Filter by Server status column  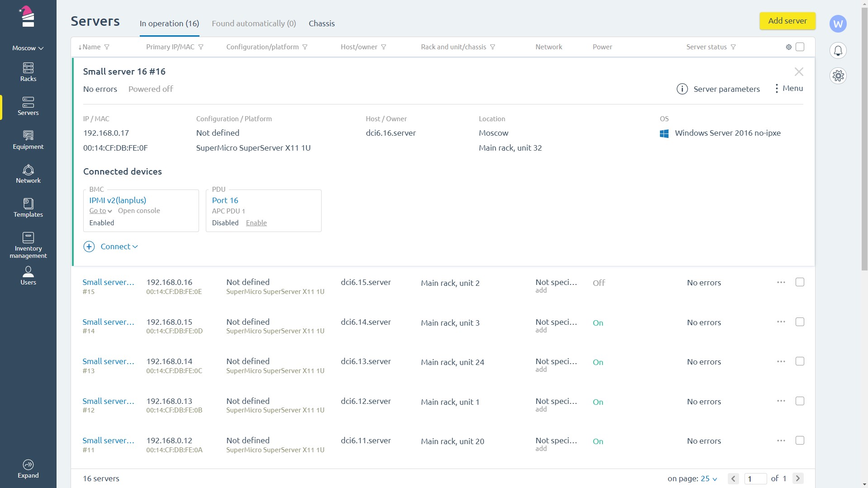(733, 47)
